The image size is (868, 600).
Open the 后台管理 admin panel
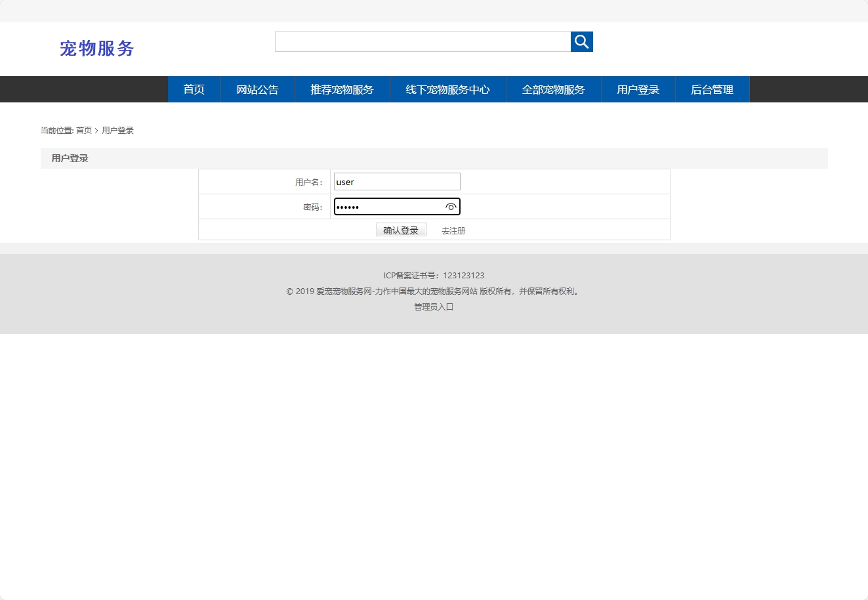(712, 89)
